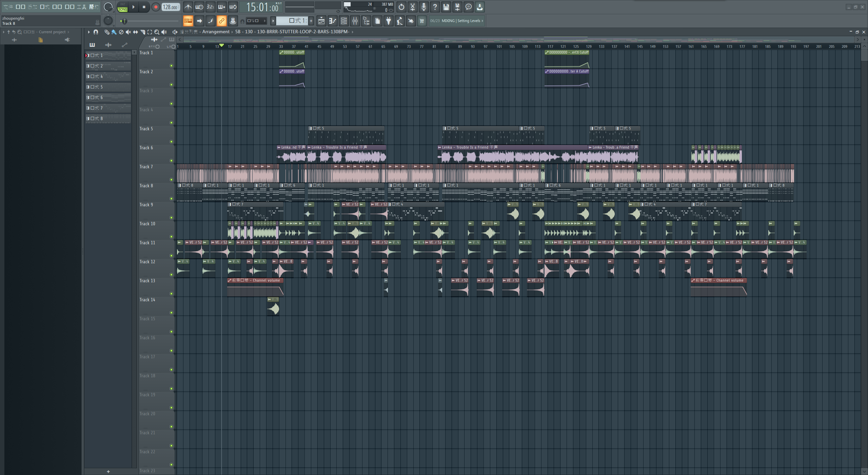Image resolution: width=868 pixels, height=475 pixels.
Task: Mute Track 6 with its green LED
Action: tap(171, 161)
